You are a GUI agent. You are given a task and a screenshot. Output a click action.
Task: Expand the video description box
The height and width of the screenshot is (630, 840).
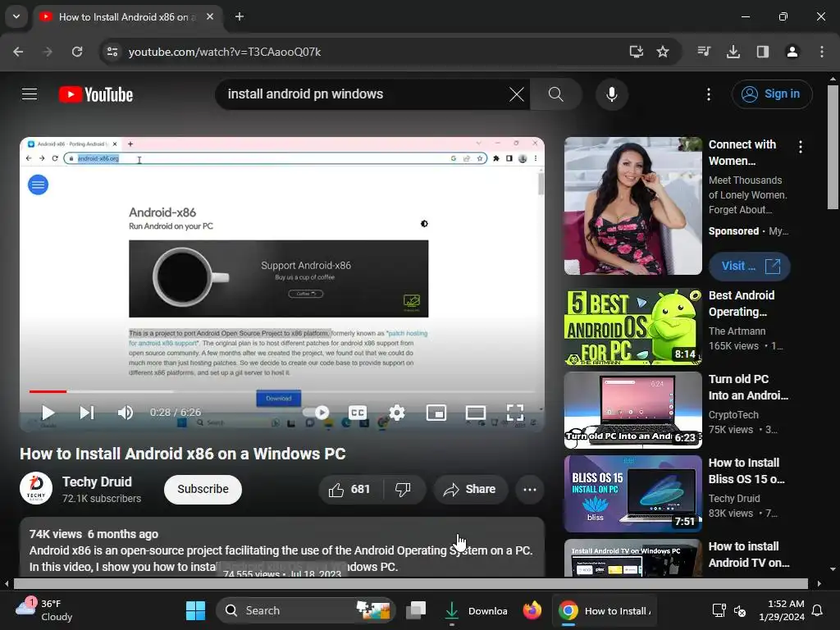(282, 547)
